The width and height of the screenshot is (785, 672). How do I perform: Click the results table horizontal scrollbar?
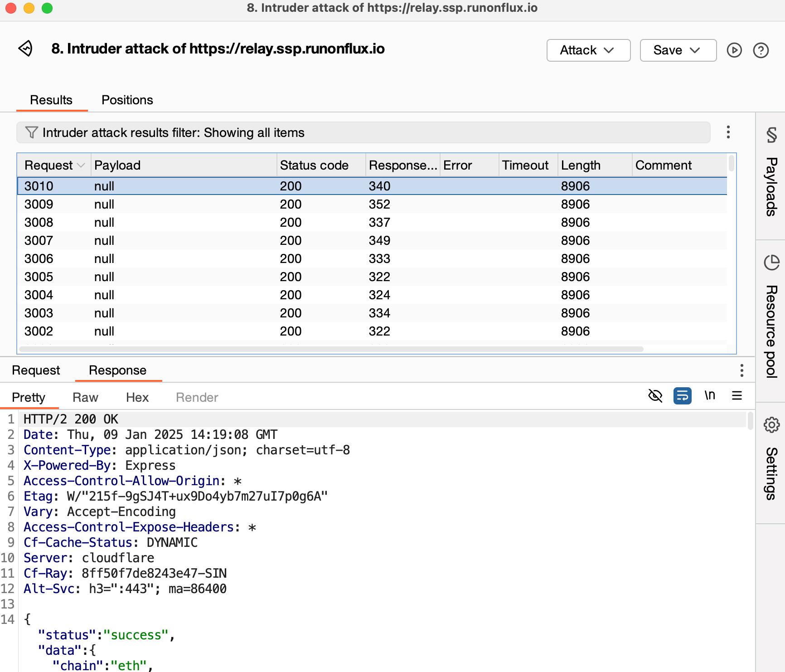click(x=331, y=349)
